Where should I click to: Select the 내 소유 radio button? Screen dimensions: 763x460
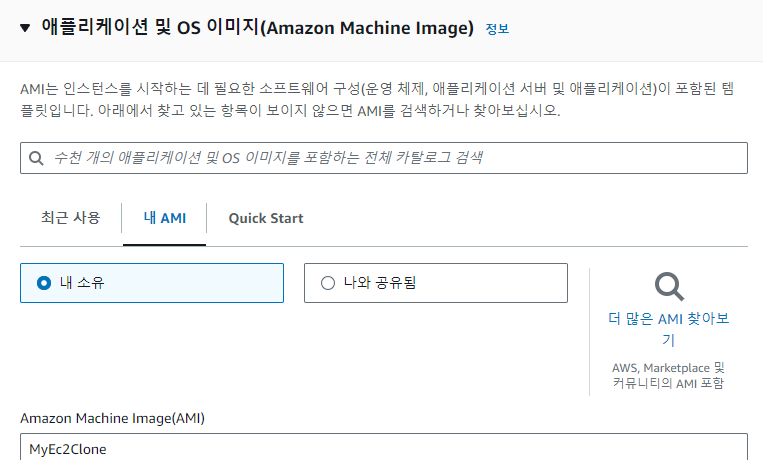pos(44,283)
